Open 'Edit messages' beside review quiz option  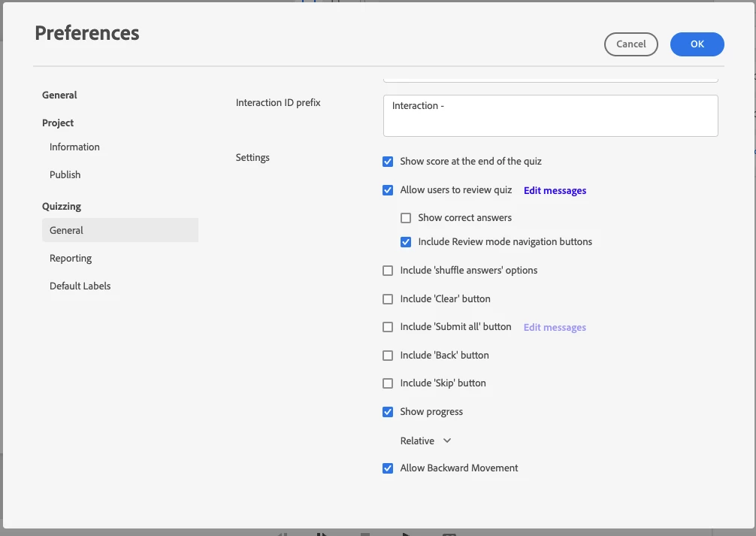(555, 191)
